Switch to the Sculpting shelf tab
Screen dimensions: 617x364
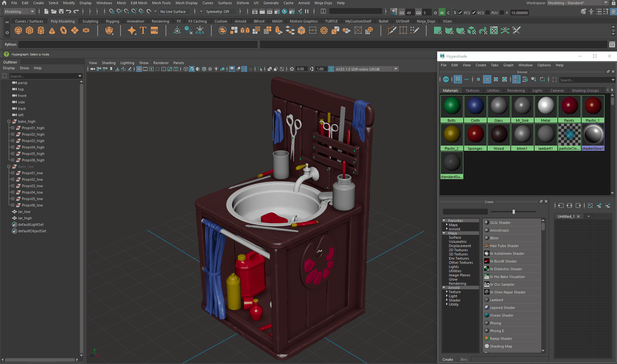[x=90, y=21]
